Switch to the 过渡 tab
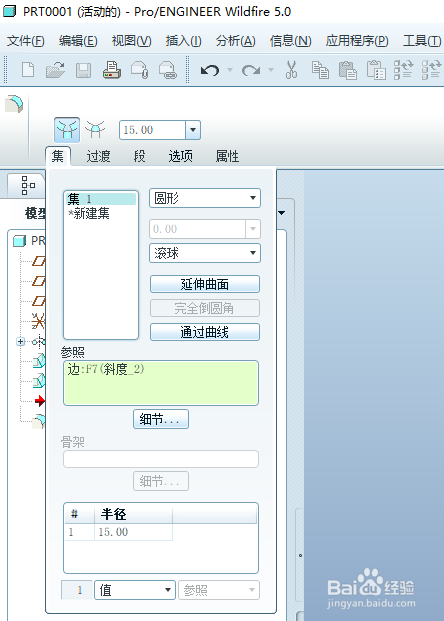The image size is (444, 621). click(98, 156)
